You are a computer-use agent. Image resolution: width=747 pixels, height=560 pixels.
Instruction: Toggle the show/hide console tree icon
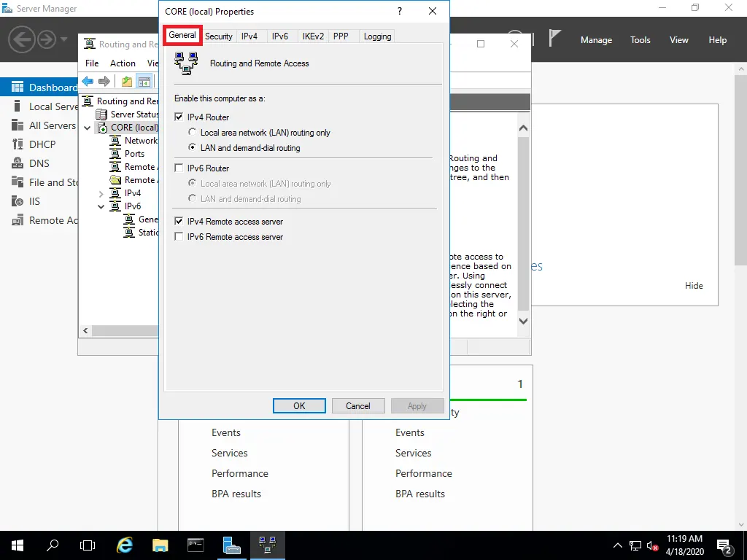tap(144, 82)
